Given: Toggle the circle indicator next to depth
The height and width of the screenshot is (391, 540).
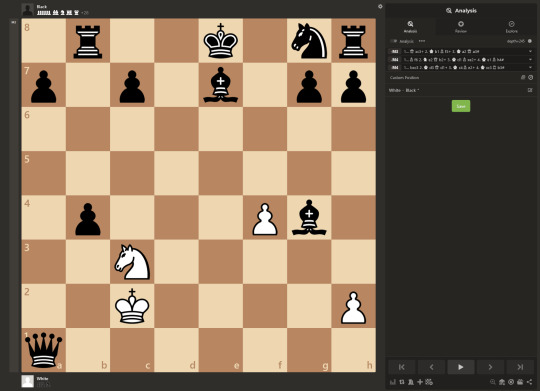Looking at the screenshot, I should 530,41.
